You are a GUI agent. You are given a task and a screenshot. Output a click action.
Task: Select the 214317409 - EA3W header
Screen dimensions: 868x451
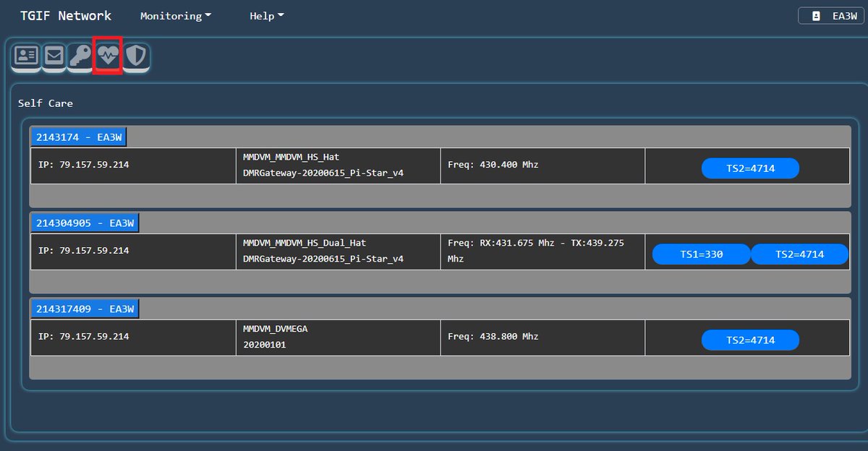pyautogui.click(x=85, y=309)
